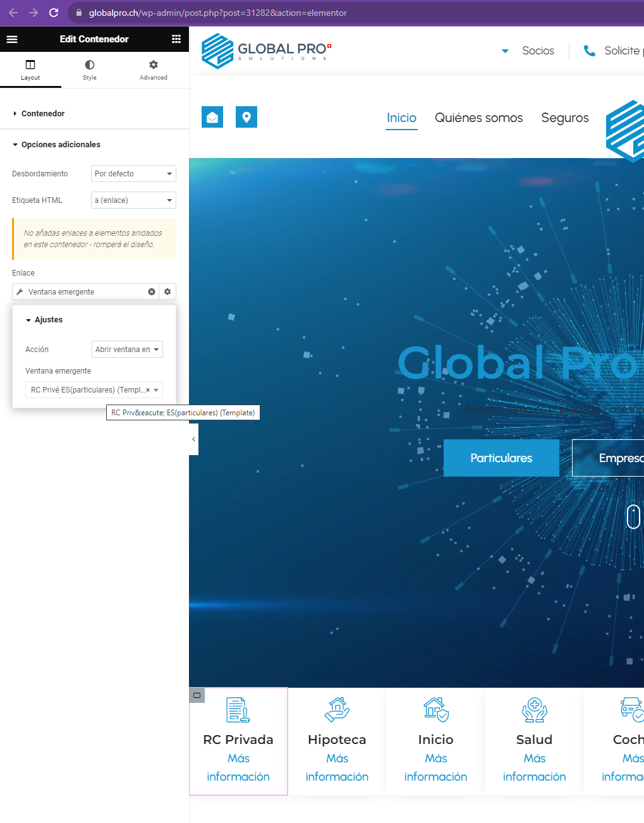Click the Particulares button

click(x=501, y=458)
